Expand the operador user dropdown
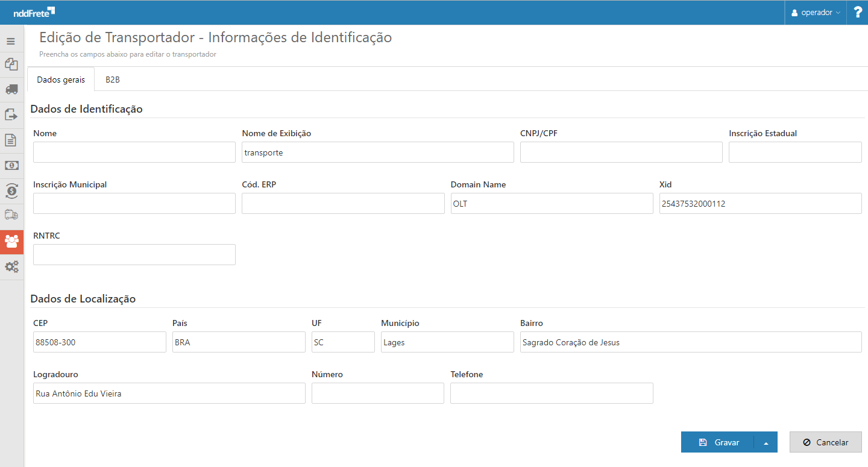Image resolution: width=868 pixels, height=467 pixels. pyautogui.click(x=816, y=13)
